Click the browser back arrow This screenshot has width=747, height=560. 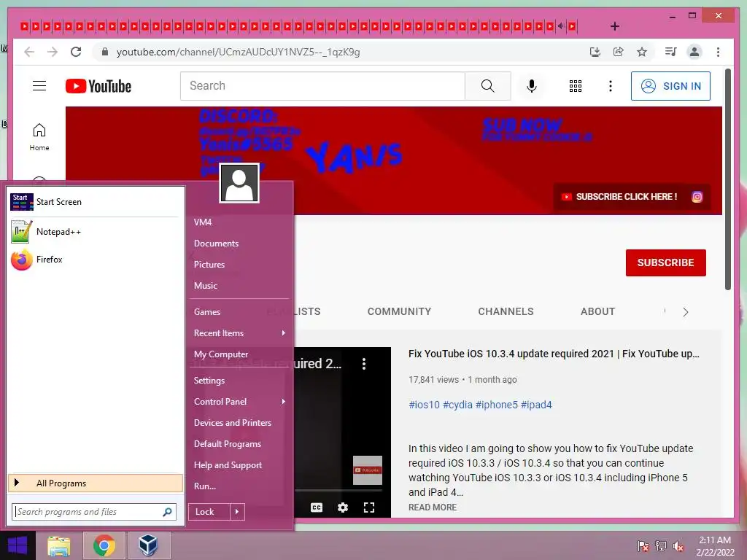point(29,52)
